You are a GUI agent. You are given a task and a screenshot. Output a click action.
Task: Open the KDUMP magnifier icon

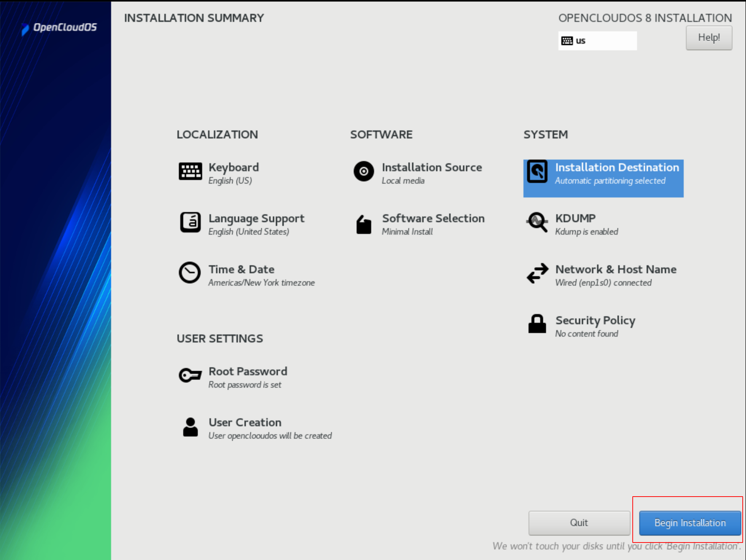[x=537, y=222]
